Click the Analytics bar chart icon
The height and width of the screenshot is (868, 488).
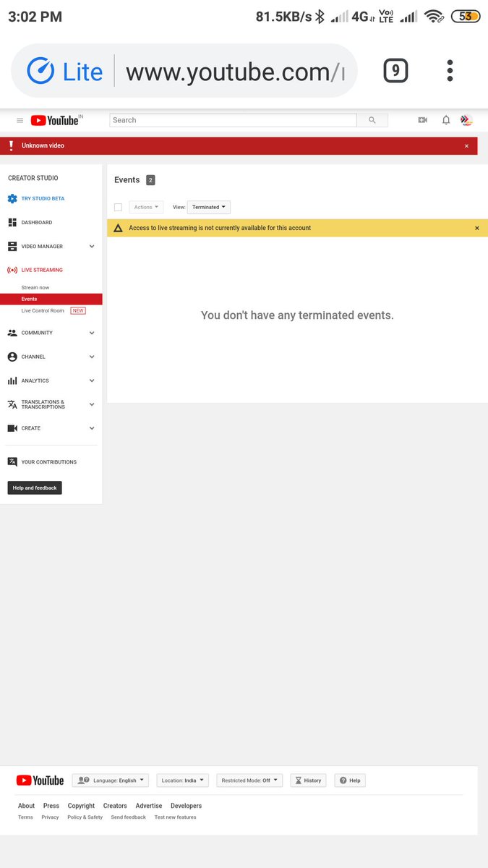[x=12, y=380]
